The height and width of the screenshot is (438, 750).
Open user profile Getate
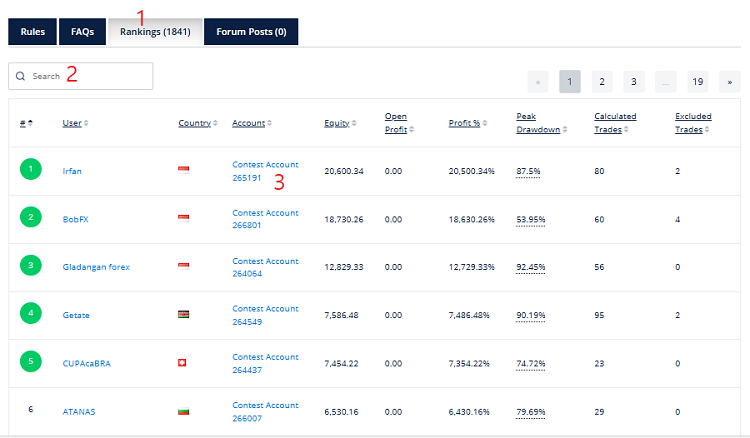tap(76, 315)
